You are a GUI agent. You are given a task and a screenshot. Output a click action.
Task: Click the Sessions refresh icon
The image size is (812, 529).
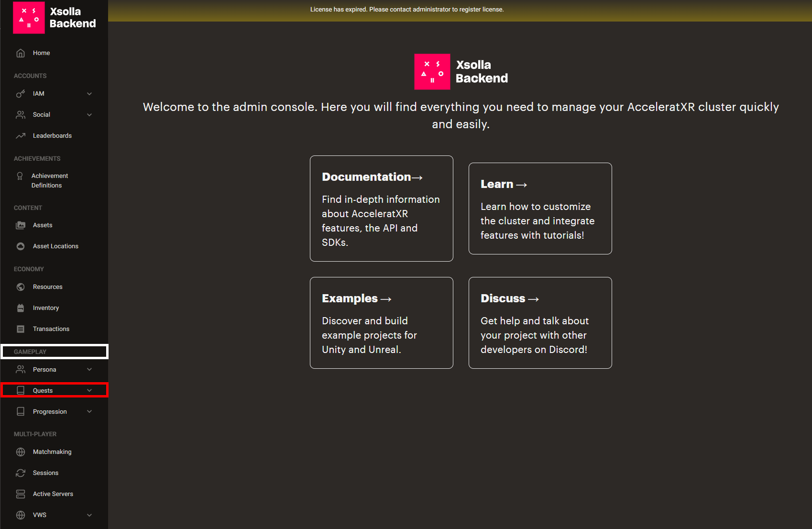pos(21,473)
